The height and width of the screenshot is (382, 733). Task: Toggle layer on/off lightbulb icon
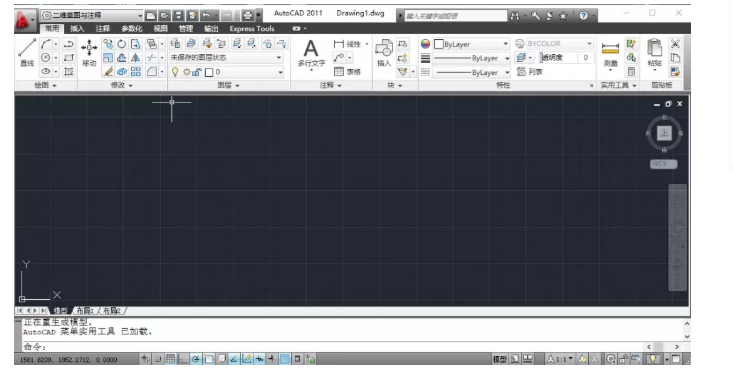pyautogui.click(x=175, y=72)
